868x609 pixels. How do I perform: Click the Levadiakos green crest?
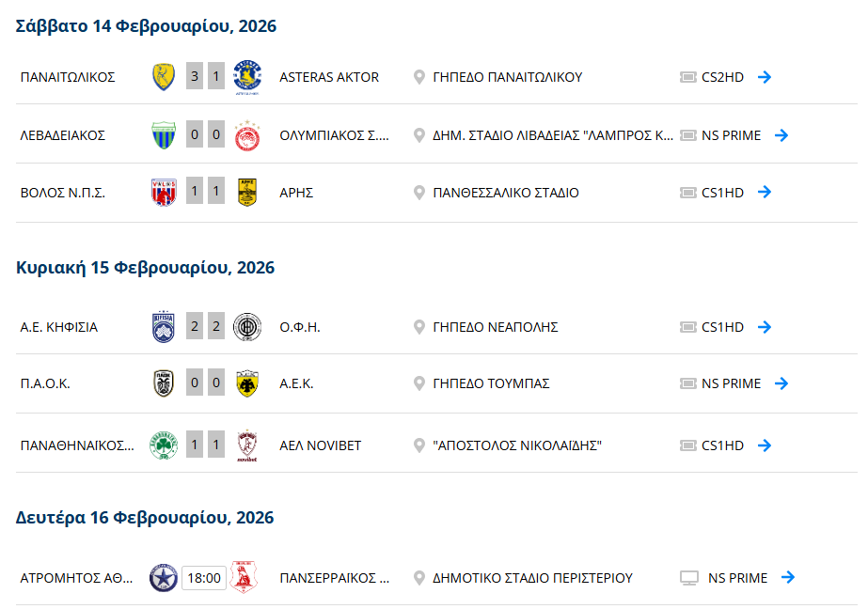[x=164, y=135]
